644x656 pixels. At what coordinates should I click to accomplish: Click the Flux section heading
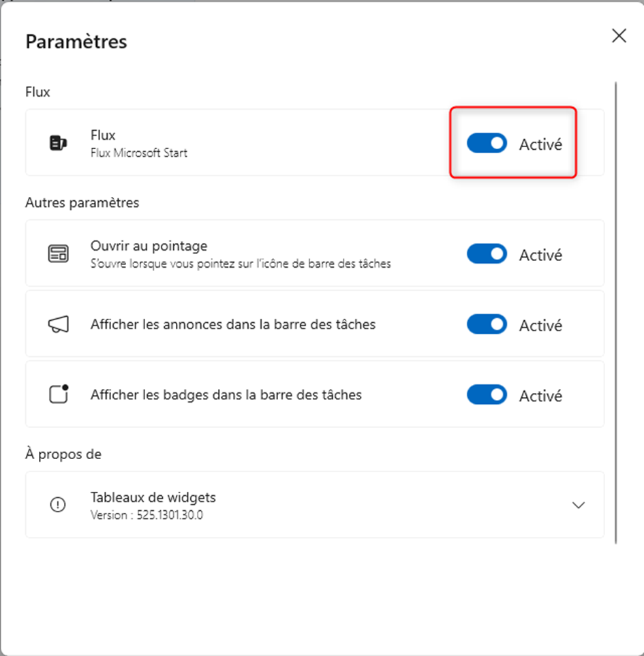[x=35, y=92]
